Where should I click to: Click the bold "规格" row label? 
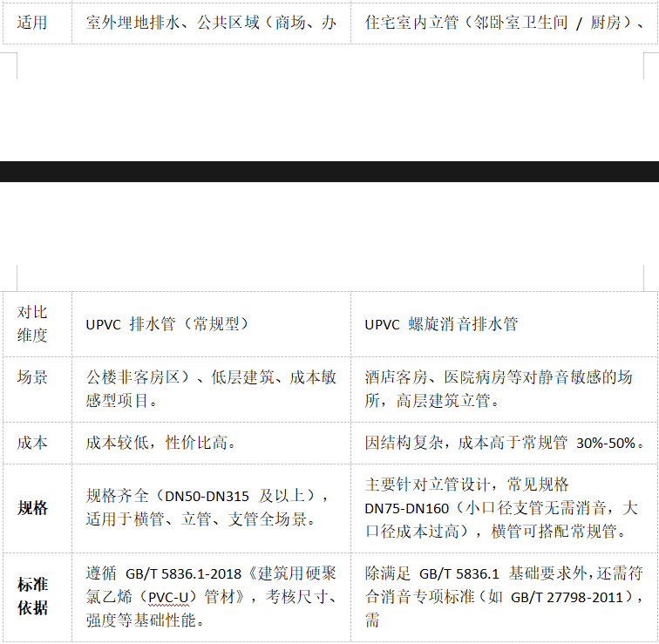pyautogui.click(x=32, y=508)
